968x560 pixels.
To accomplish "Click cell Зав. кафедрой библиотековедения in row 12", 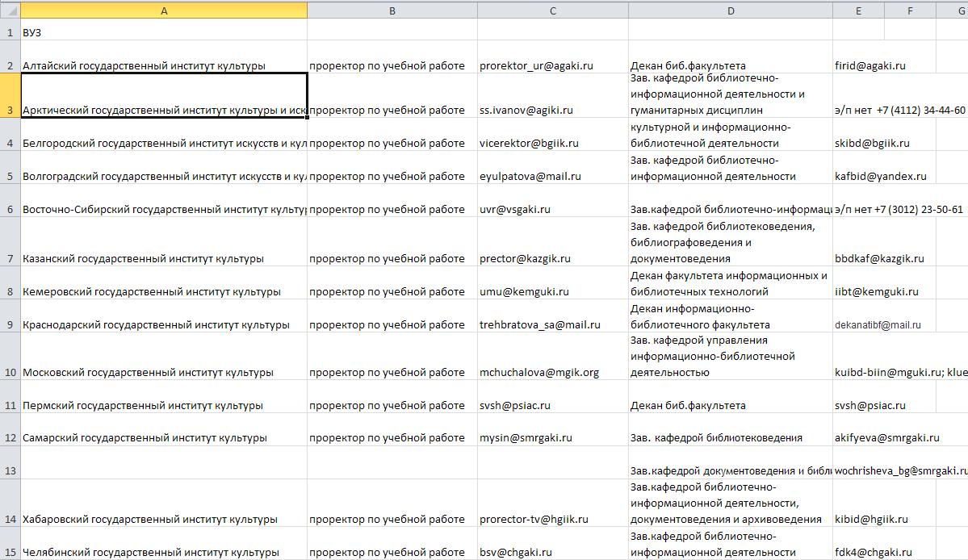I will [x=731, y=429].
